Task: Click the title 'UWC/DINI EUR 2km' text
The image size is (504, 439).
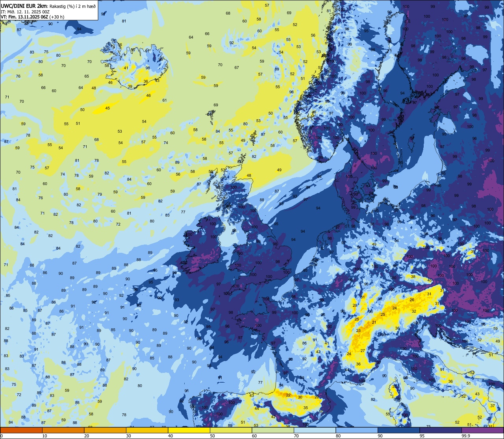Action: point(24,6)
